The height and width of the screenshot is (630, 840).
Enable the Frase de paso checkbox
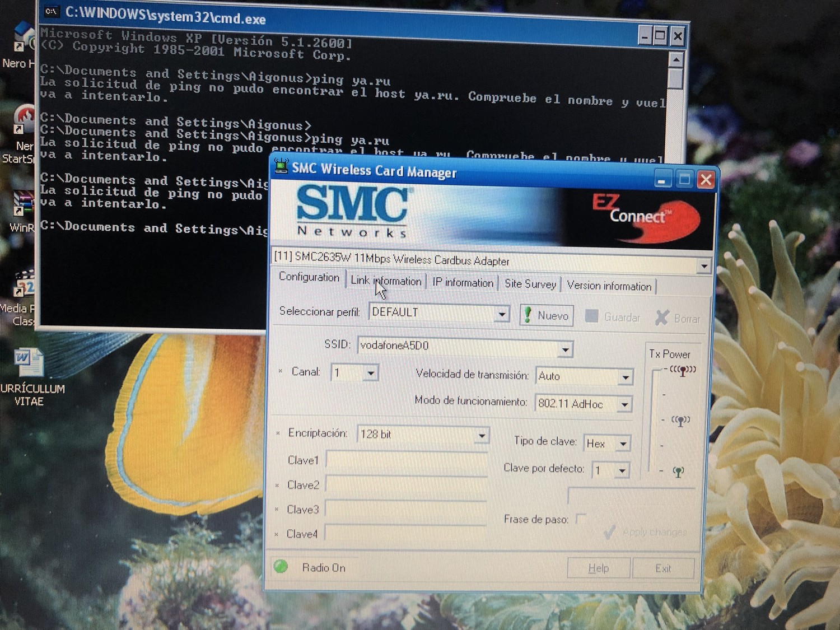(x=581, y=519)
